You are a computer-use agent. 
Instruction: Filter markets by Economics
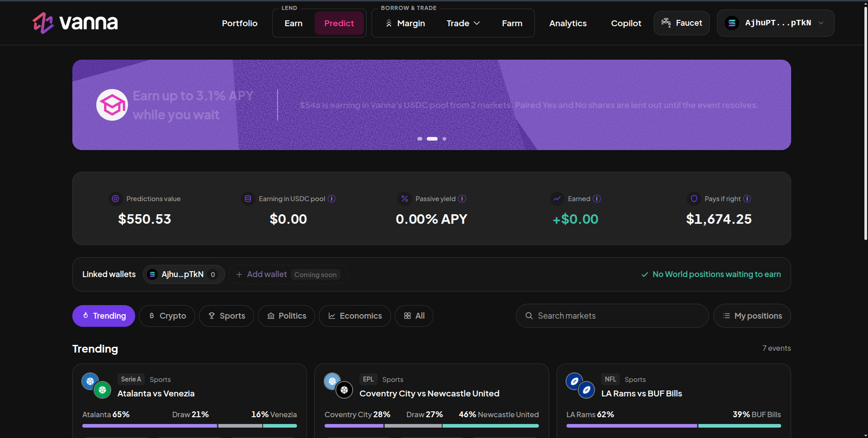tap(355, 316)
